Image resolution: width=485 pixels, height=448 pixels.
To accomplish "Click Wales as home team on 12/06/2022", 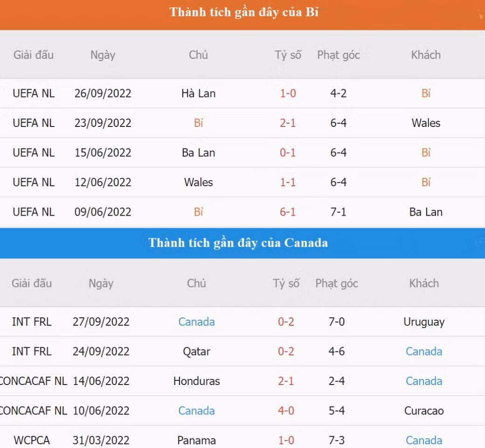I will click(x=198, y=182).
